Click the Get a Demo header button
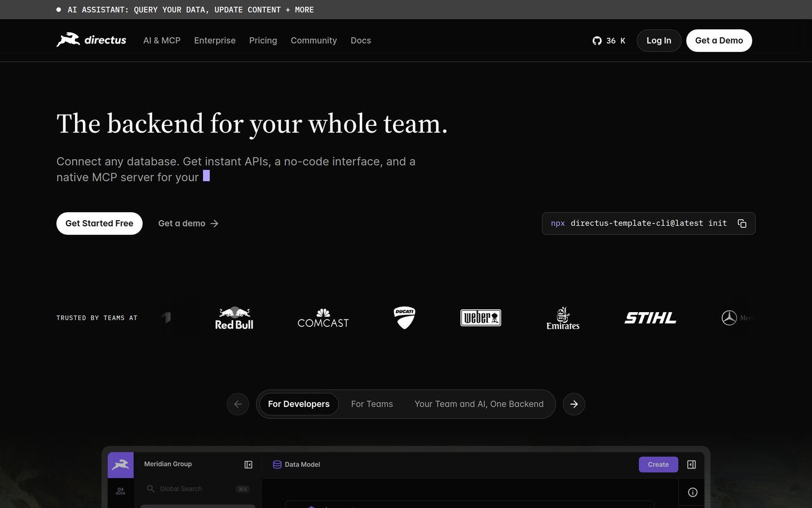This screenshot has width=812, height=508. 719,41
